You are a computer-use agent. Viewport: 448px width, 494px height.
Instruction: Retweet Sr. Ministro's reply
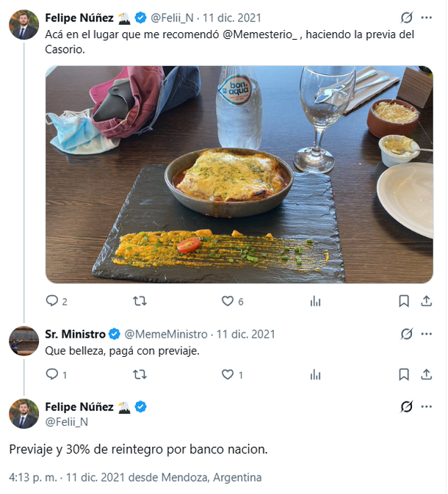[x=140, y=374]
